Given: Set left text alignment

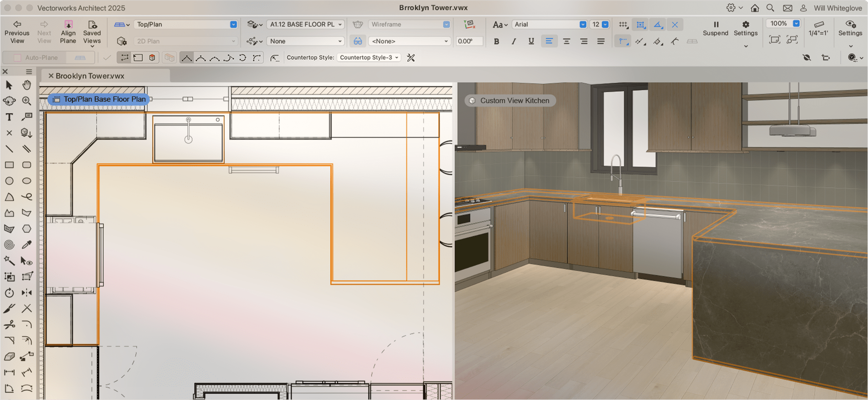Looking at the screenshot, I should [549, 41].
